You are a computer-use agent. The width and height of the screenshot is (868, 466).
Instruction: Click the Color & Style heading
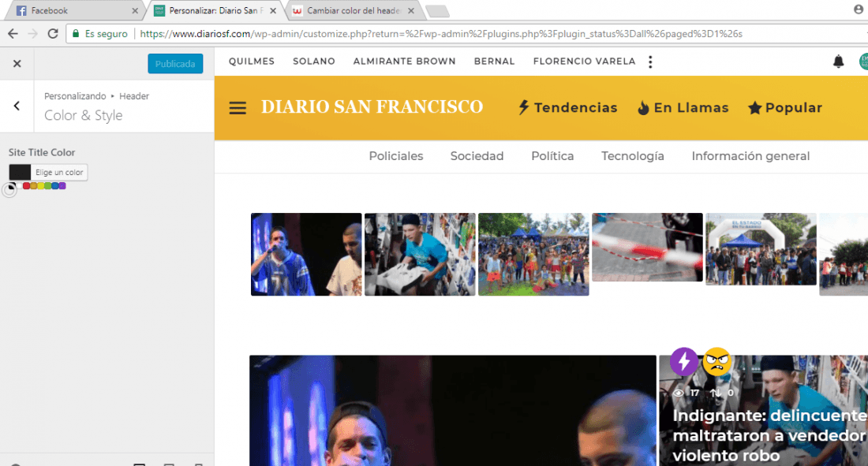click(x=83, y=115)
